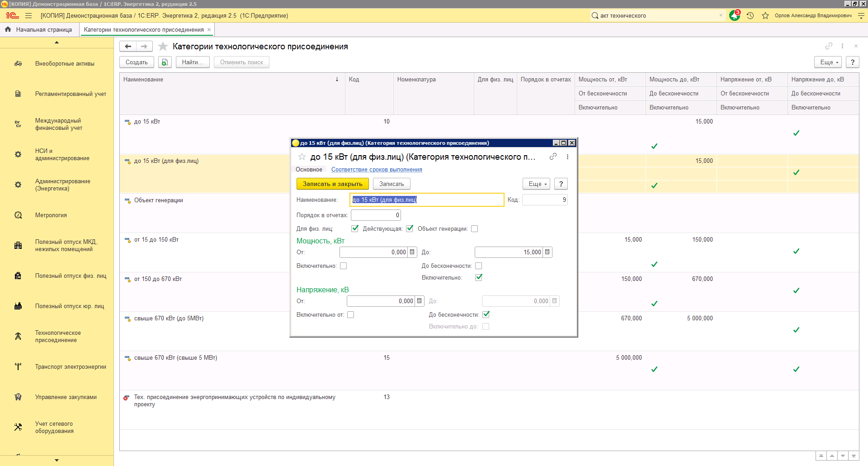This screenshot has width=868, height=466.
Task: Open Технологическое присоединение section
Action: coord(57,337)
